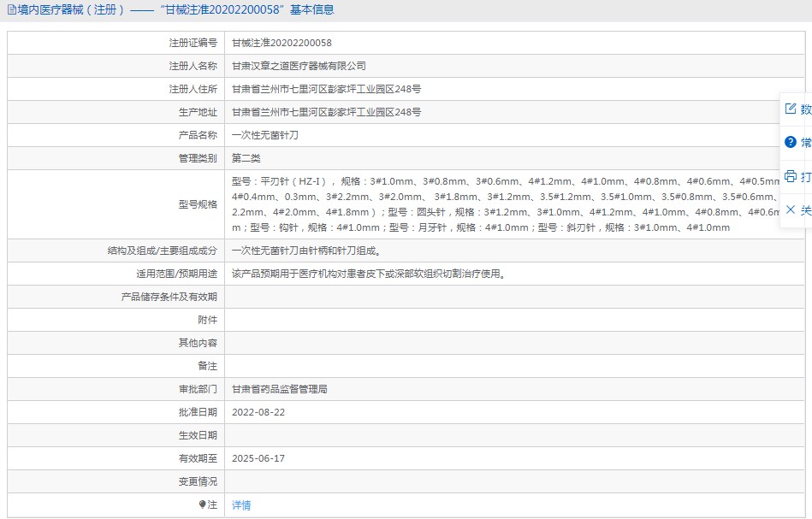Click product name 一次性无菌针刀
Viewport: 812px width, 519px height.
pos(264,136)
